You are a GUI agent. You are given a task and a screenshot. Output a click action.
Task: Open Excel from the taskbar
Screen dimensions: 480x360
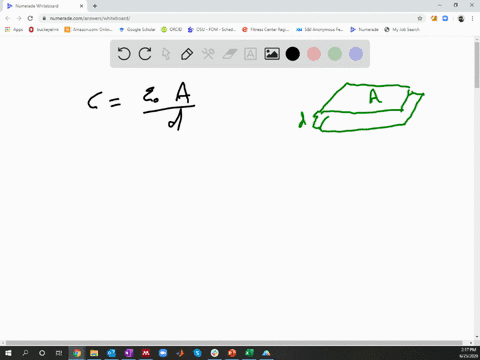pyautogui.click(x=249, y=353)
